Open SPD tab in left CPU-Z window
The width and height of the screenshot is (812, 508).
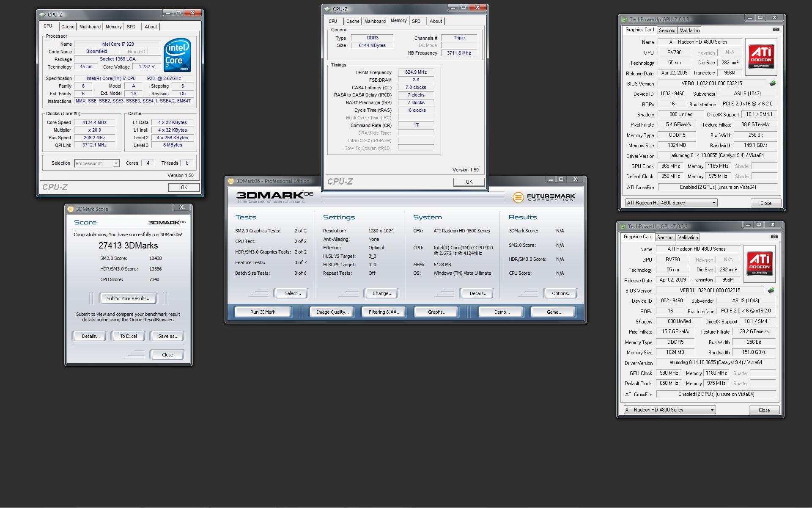(x=132, y=27)
